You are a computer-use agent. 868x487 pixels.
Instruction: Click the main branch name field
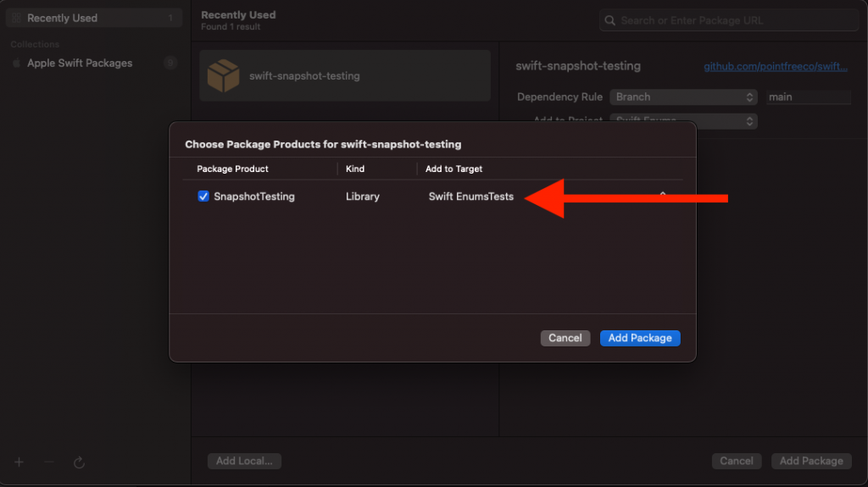pos(808,97)
